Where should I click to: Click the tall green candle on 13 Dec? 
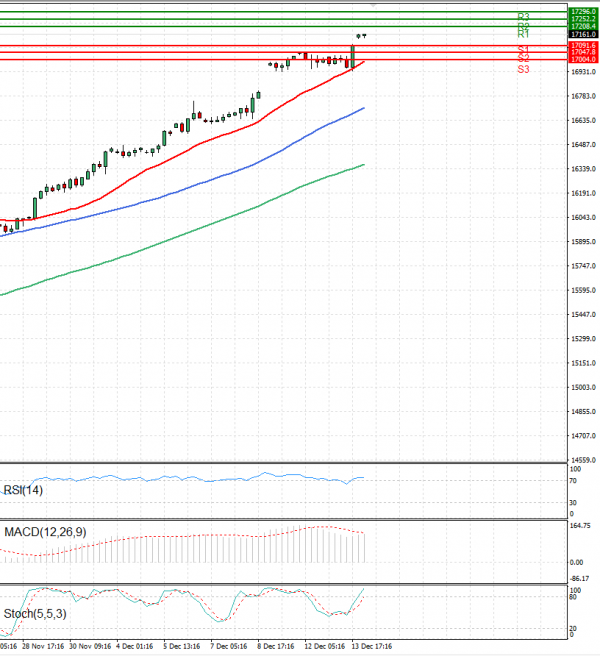click(353, 56)
